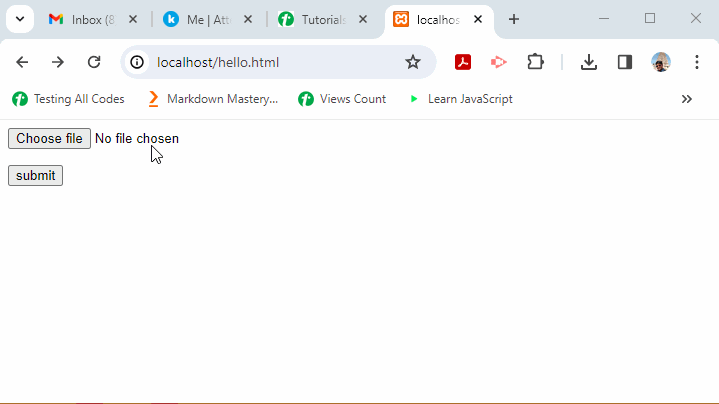Close the localhost tab

478,19
